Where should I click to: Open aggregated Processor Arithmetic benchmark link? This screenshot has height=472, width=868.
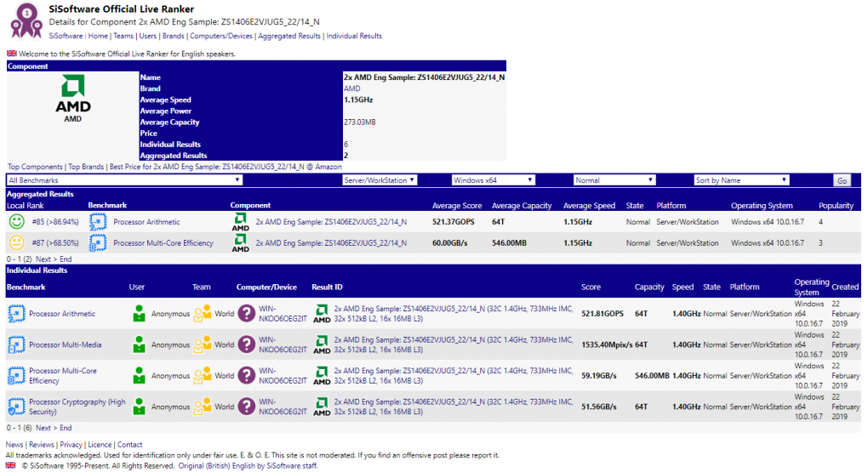coord(146,222)
